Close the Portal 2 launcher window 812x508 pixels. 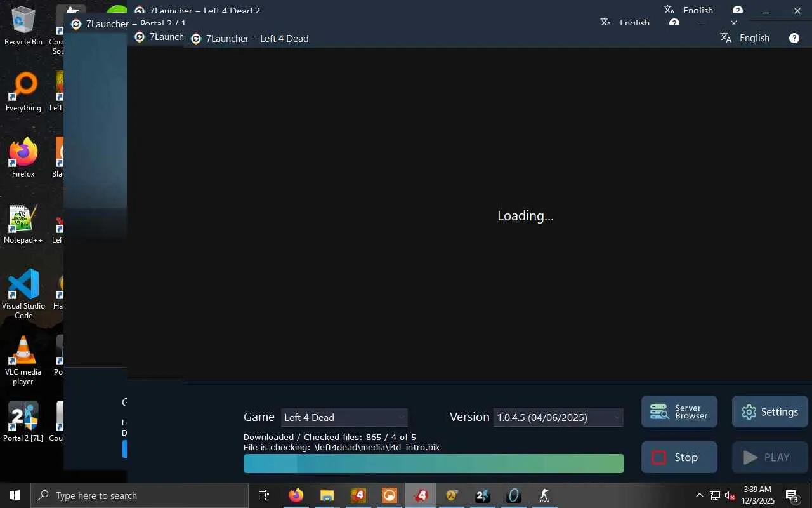click(x=734, y=23)
